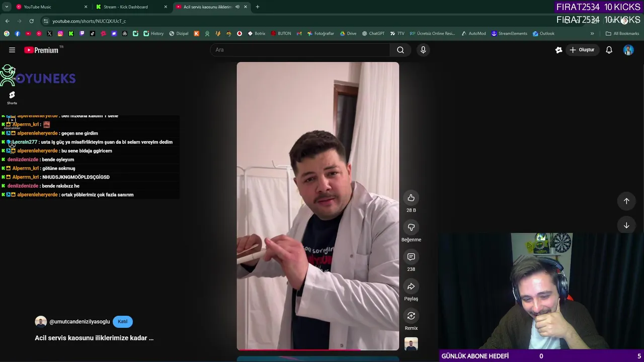This screenshot has height=362, width=644.
Task: Open the ChatGPT bookmark
Action: point(373,34)
